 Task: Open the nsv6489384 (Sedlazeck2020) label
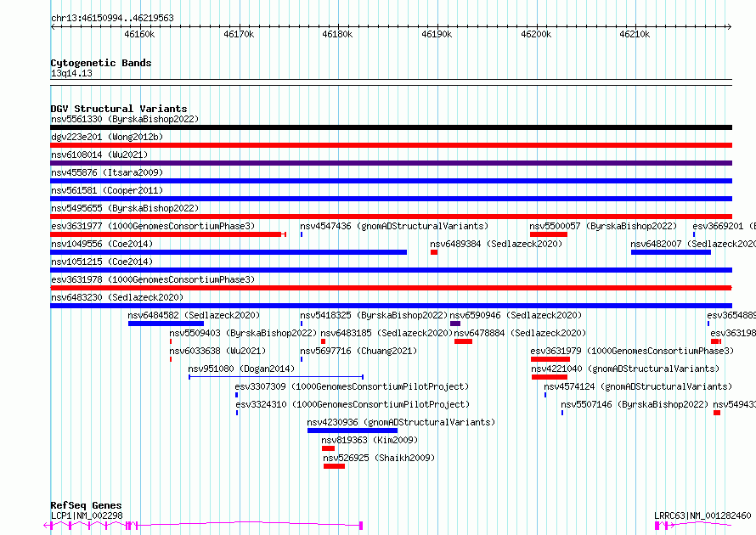(496, 244)
